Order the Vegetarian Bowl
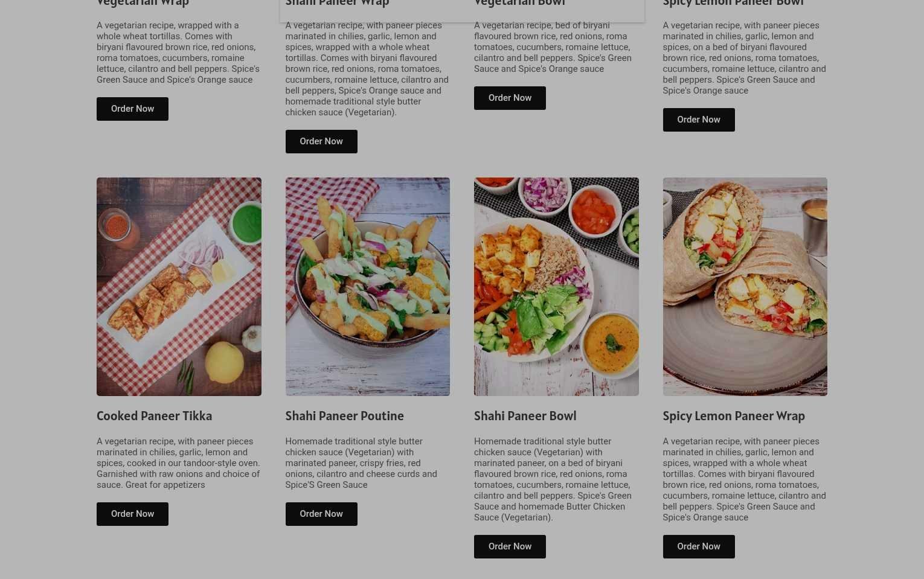The height and width of the screenshot is (579, 924). click(510, 98)
